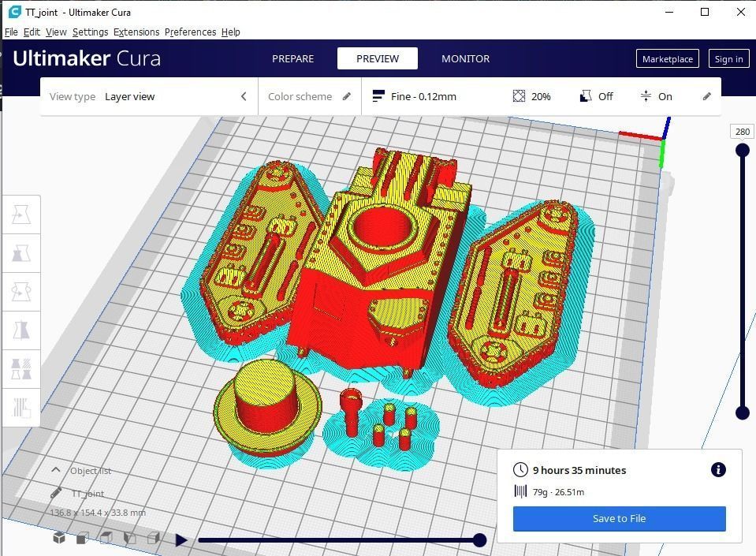Click the print time clock icon
The height and width of the screenshot is (556, 756).
pos(520,470)
